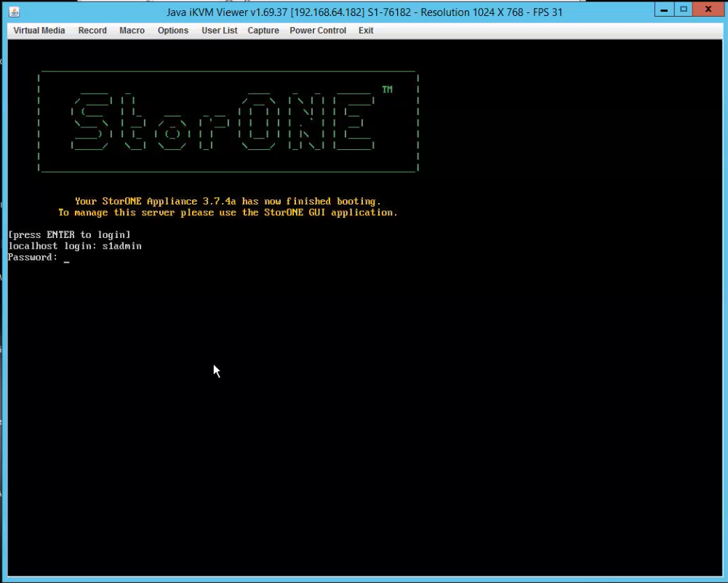Viewport: 728px width, 583px height.
Task: Open the Virtual Media menu
Action: click(38, 31)
